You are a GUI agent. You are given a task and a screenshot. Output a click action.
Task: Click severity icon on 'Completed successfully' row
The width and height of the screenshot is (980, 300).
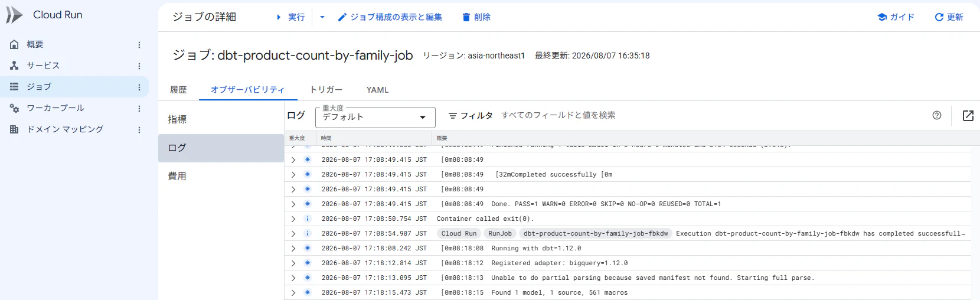[x=308, y=174]
